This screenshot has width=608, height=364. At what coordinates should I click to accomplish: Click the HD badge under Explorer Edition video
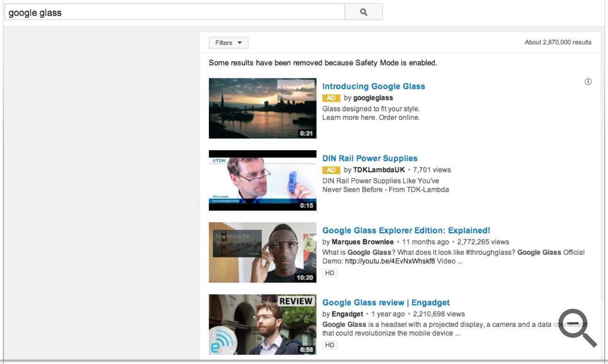(329, 273)
